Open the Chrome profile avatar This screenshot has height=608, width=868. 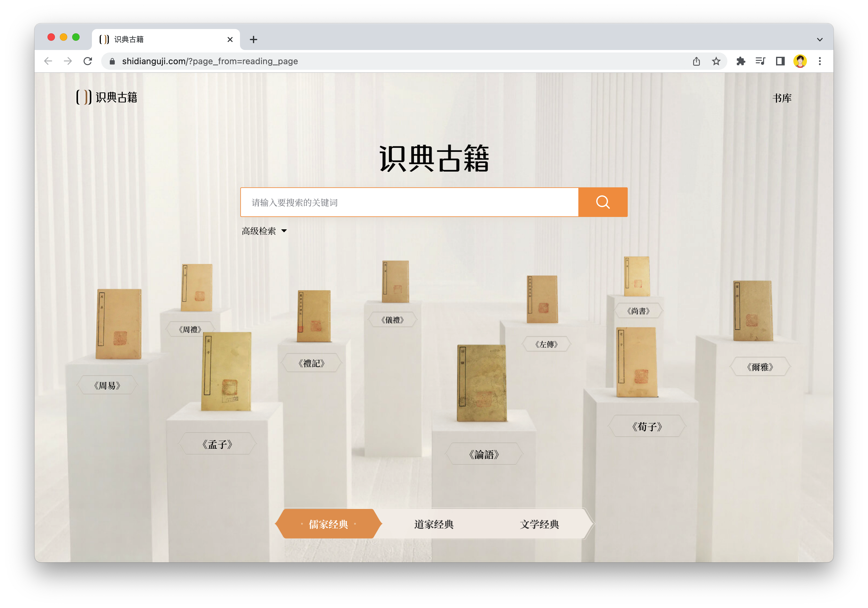pos(800,61)
